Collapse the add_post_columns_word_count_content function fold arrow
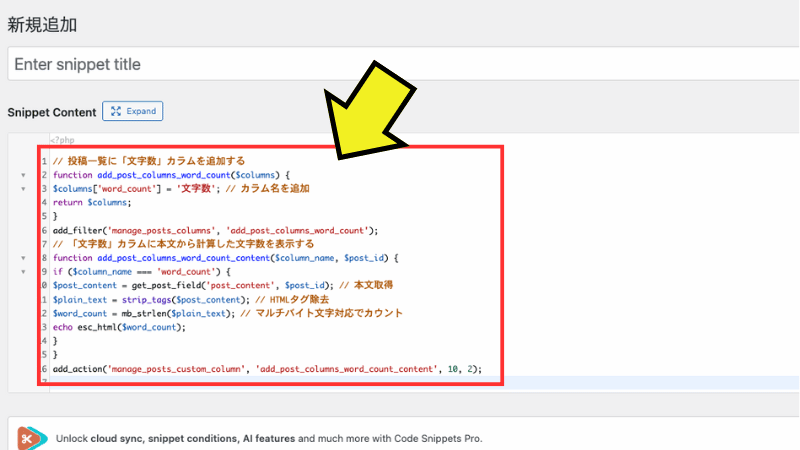Viewport: 800px width, 450px height. [23, 258]
